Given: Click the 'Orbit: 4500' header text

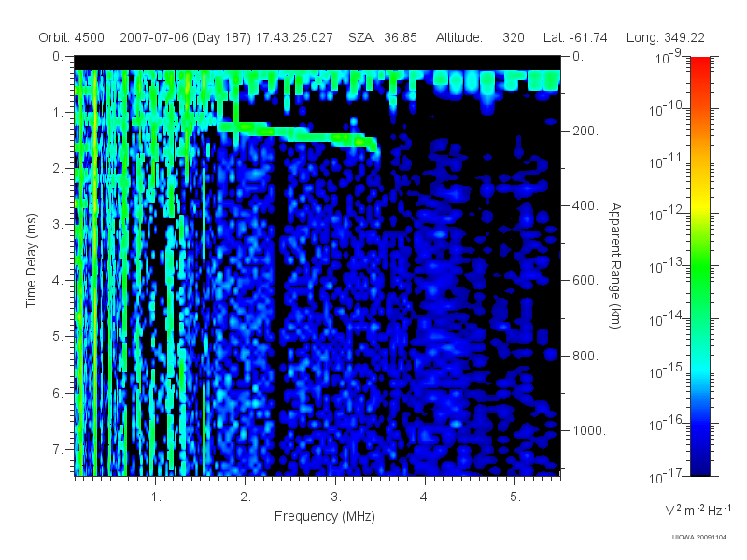Looking at the screenshot, I should tap(72, 37).
